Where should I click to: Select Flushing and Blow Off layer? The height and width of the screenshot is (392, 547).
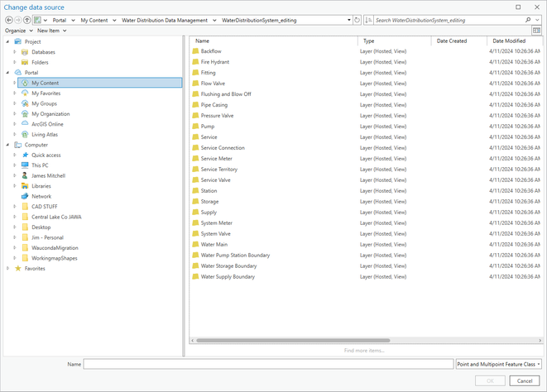click(226, 94)
